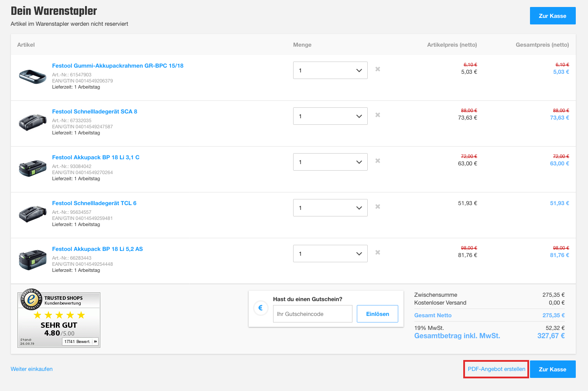Remove Schnellladegerät SCA 8 with the x icon
Image resolution: width=588 pixels, height=391 pixels.
coord(378,115)
